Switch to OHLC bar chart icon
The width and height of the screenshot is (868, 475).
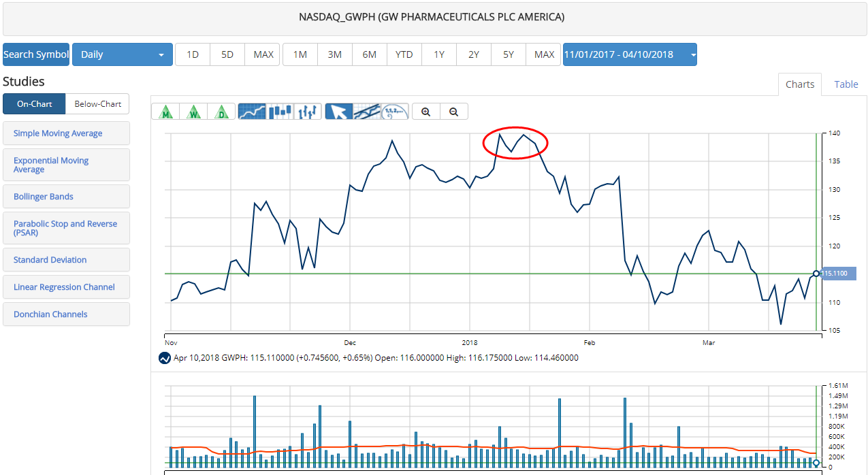click(308, 112)
